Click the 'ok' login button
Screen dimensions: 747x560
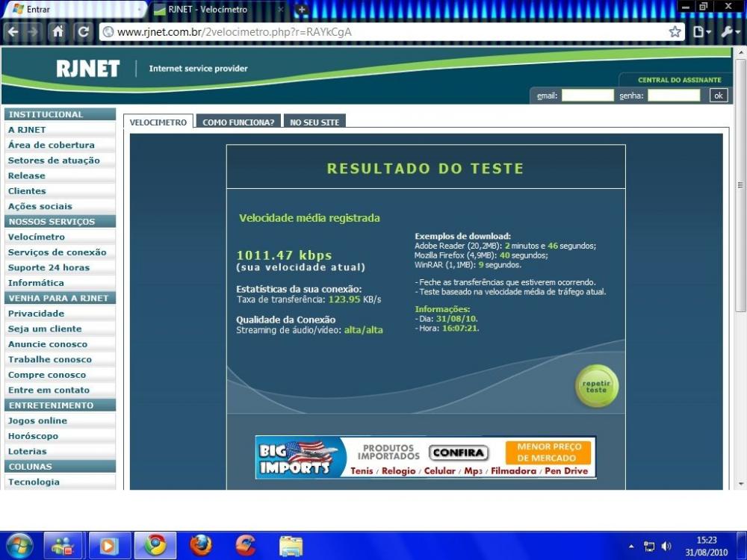point(718,96)
